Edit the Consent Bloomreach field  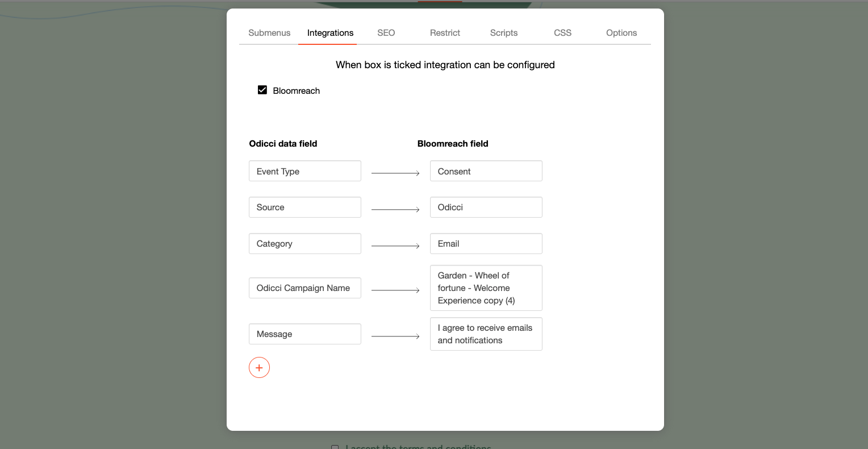pos(486,171)
